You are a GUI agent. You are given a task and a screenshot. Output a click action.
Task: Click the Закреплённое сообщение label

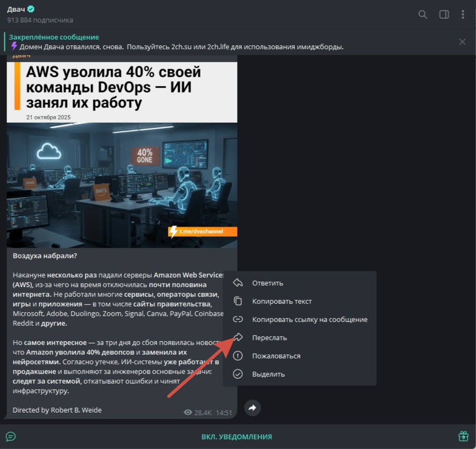tap(54, 37)
